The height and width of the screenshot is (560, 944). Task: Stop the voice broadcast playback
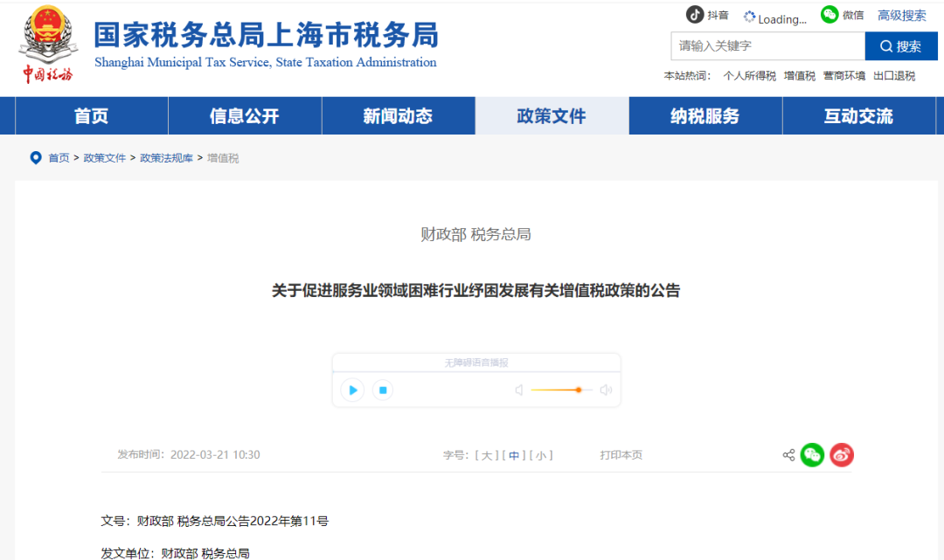click(x=382, y=390)
